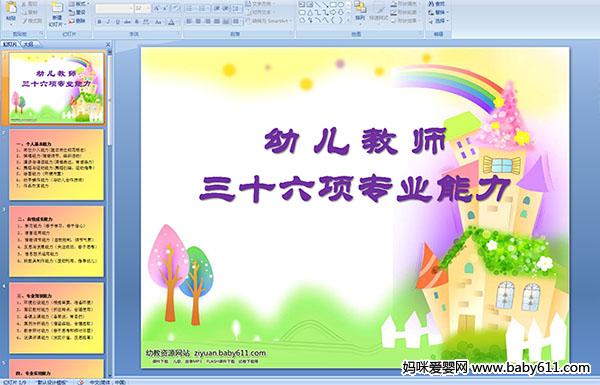Select slide 4 thumbnail in the pane
600x385 pixels.
[57, 318]
